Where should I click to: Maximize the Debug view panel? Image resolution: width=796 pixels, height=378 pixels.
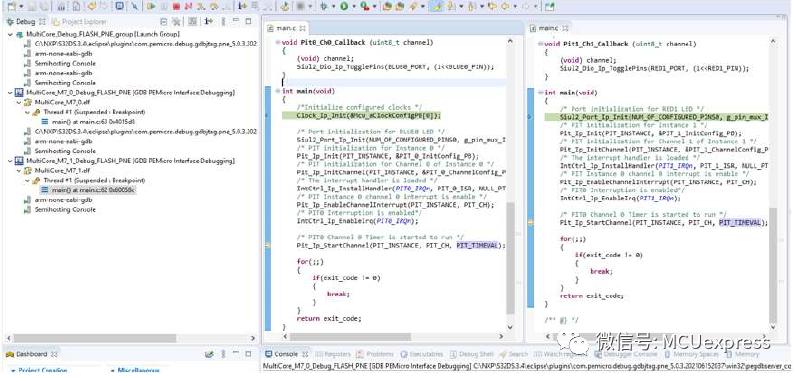pyautogui.click(x=248, y=21)
